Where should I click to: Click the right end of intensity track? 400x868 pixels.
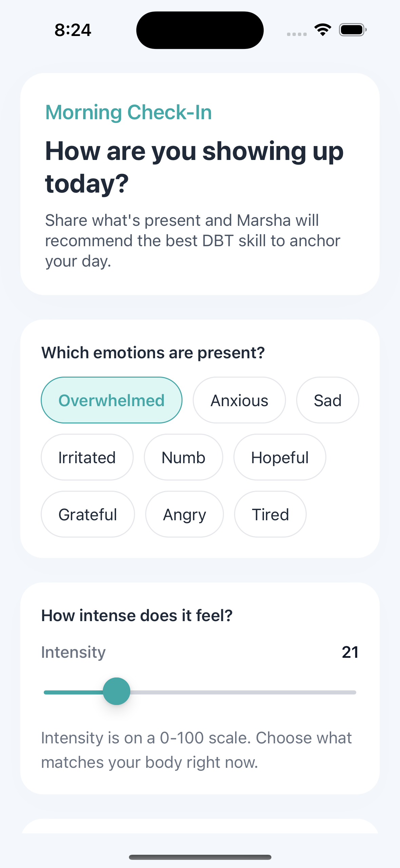point(353,692)
